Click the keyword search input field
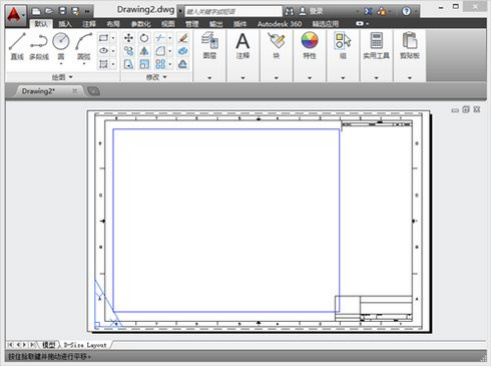Screen dimensions: 492x366 pyautogui.click(x=233, y=11)
